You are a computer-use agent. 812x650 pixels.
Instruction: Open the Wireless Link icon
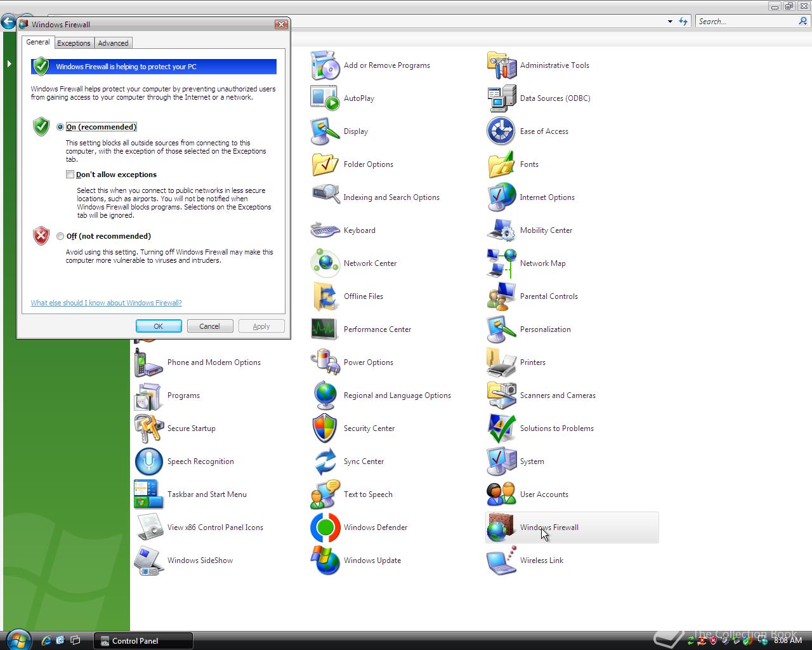click(501, 560)
